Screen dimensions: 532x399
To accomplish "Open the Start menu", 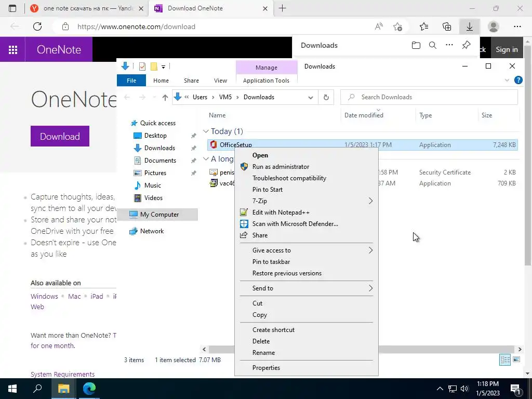I will coord(12,389).
